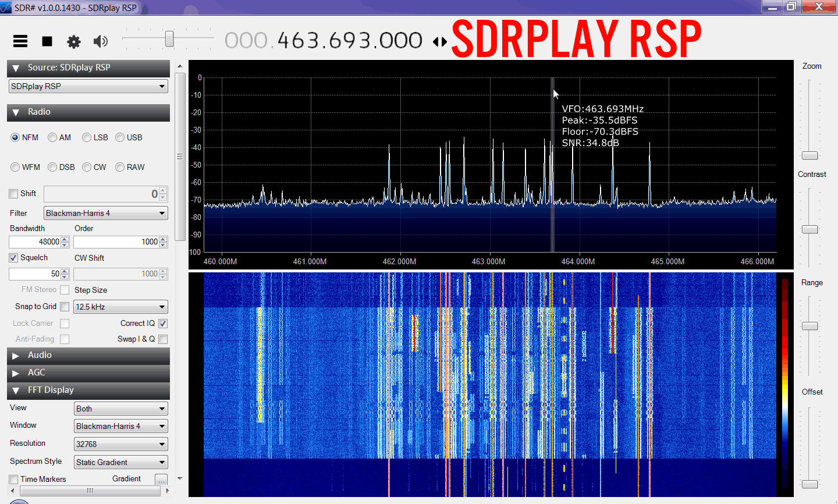Click the squelch threshold value field
838x504 pixels.
click(x=35, y=274)
